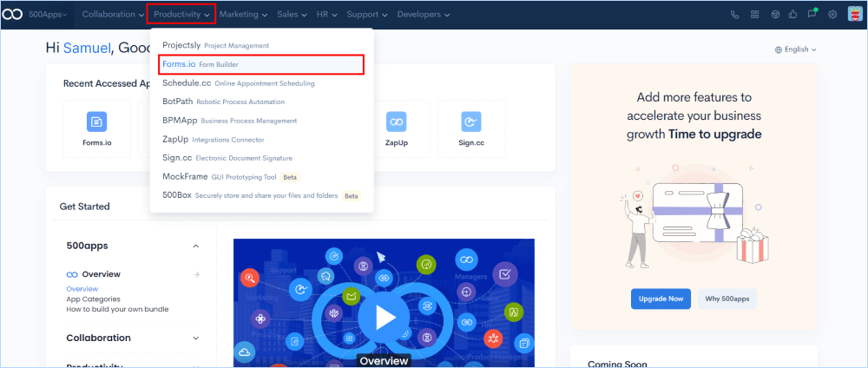The width and height of the screenshot is (868, 368).
Task: Open How to build your own bundle
Action: [x=117, y=309]
